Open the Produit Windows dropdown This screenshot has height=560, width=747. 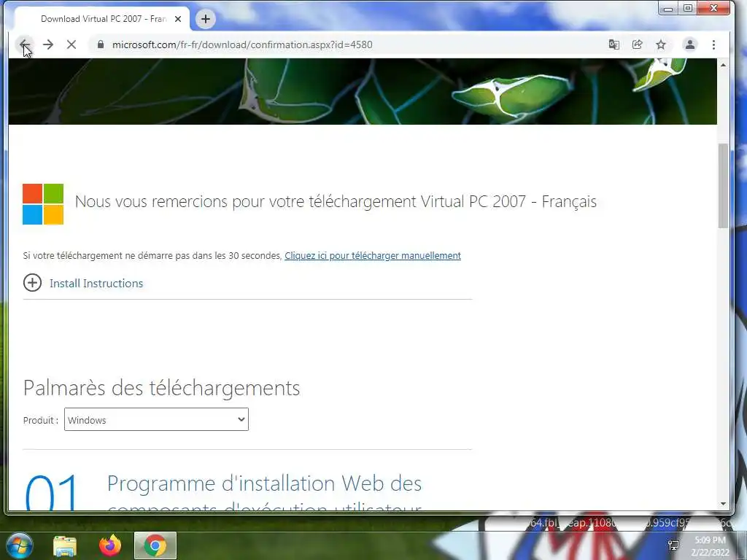(x=156, y=419)
